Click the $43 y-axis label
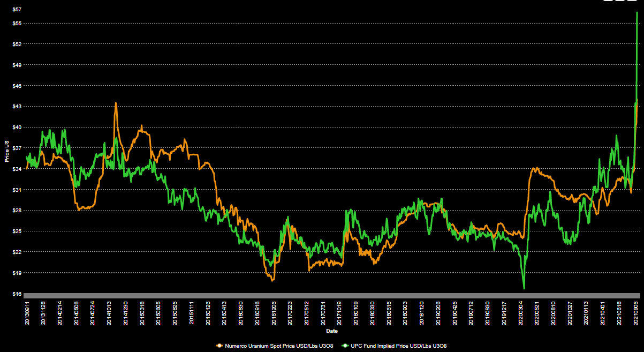Viewport: 644px width, 352px height. [16, 106]
